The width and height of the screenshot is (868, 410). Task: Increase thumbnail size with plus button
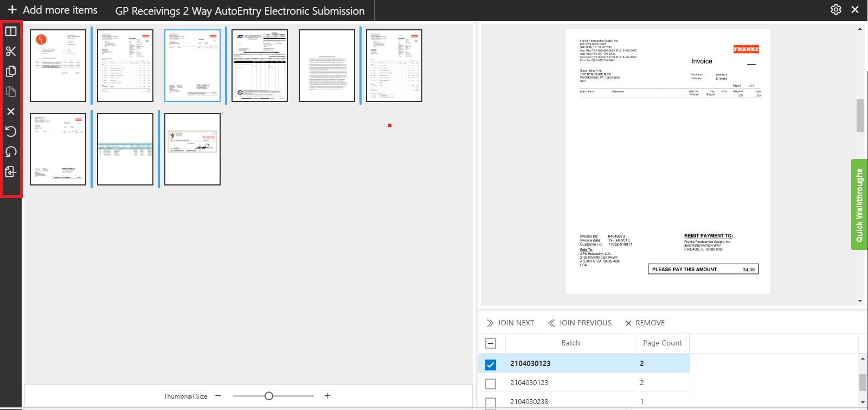click(327, 396)
